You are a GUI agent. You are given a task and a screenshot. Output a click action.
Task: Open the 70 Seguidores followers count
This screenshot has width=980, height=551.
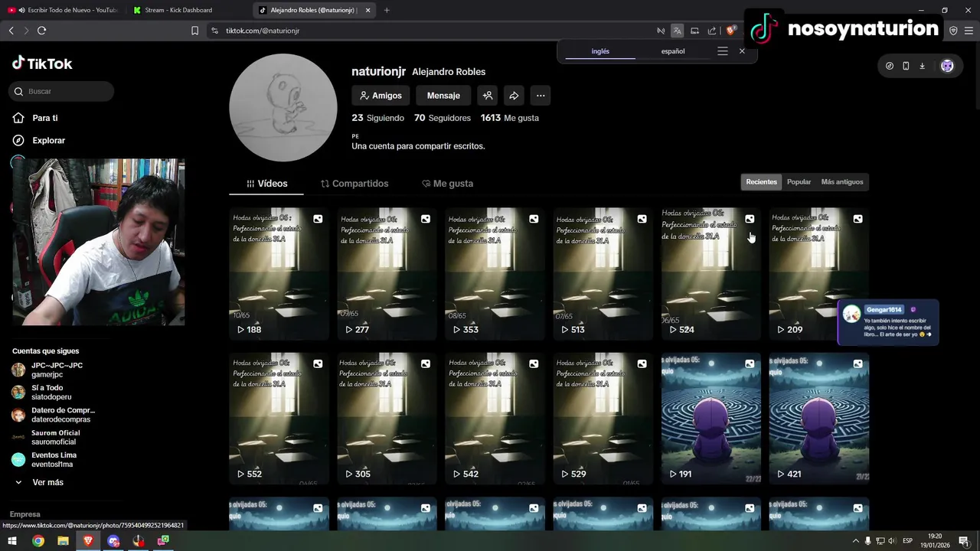[x=443, y=118]
